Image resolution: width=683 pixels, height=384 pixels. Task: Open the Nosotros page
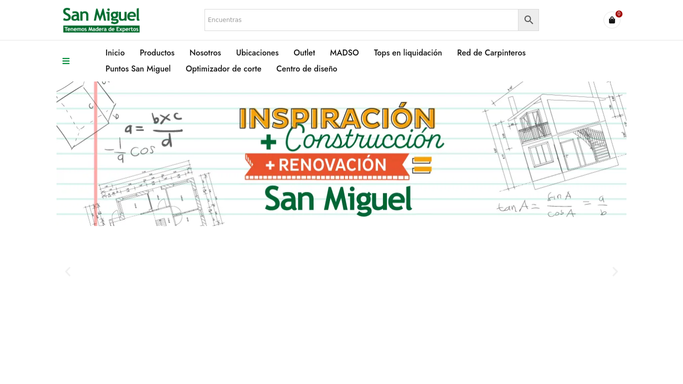[205, 53]
